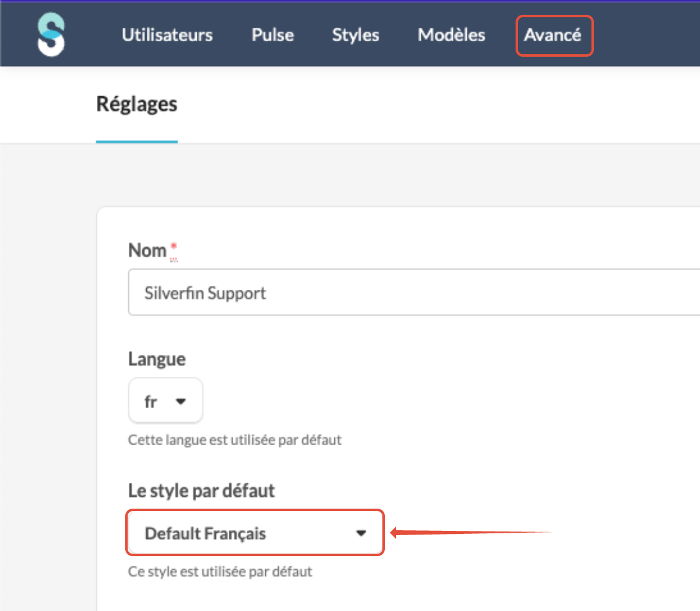
Task: Open the Utilisateurs menu
Action: pyautogui.click(x=167, y=35)
